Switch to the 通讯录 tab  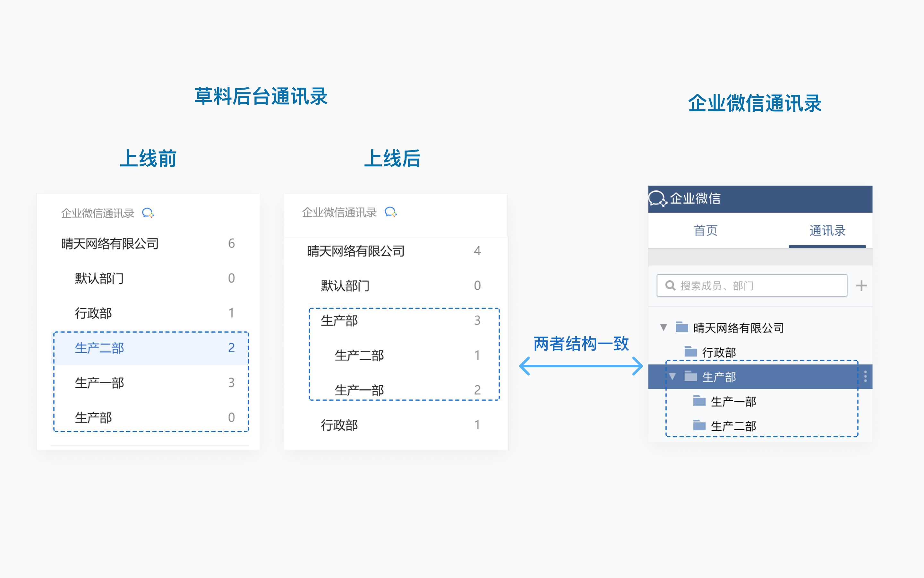[827, 231]
